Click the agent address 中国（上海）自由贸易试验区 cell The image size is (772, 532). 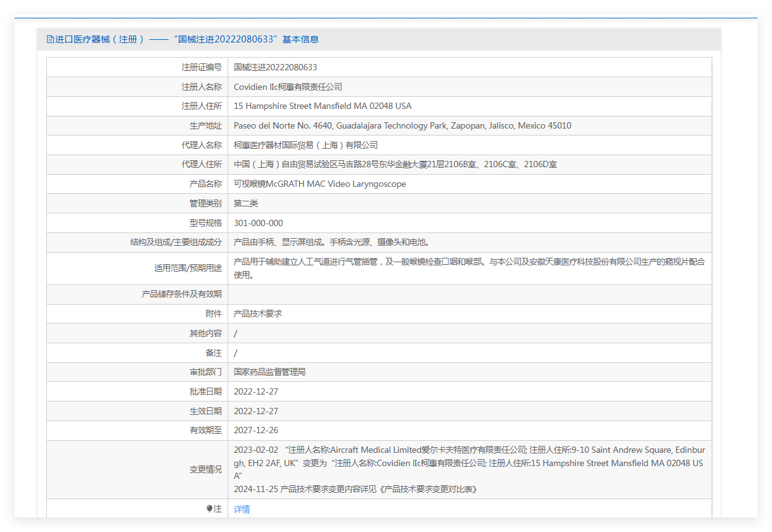click(396, 165)
